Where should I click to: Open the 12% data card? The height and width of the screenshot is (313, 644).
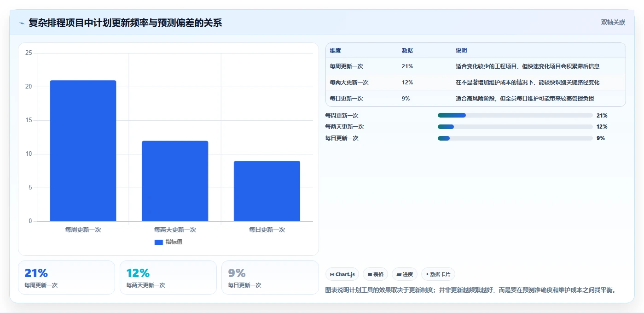(x=168, y=278)
